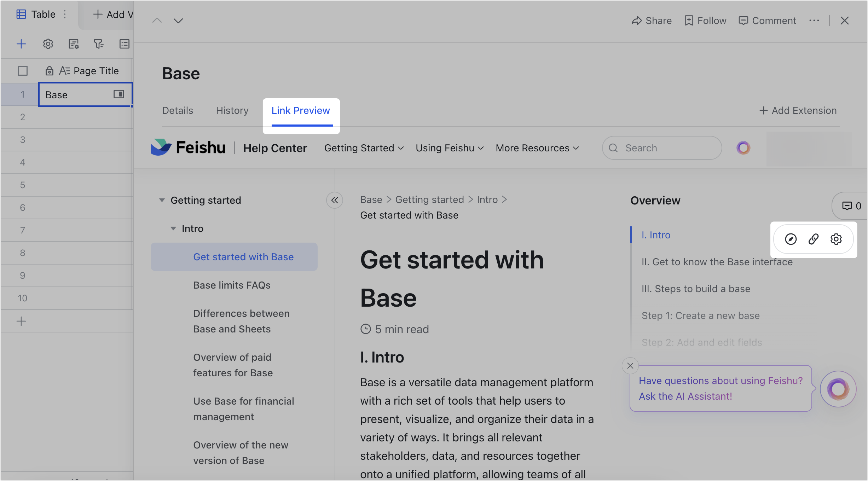Screen dimensions: 868x481
Task: Click the field configuration icon in table toolbar
Action: coord(74,44)
